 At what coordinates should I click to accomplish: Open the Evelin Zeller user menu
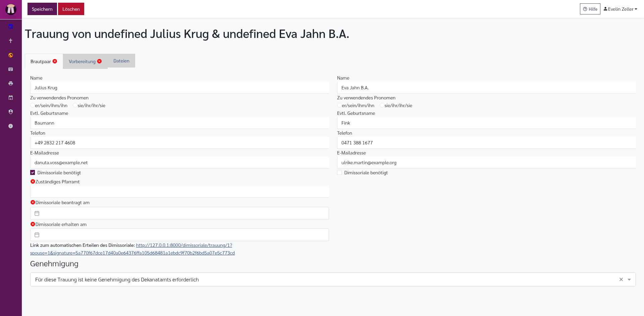point(621,9)
